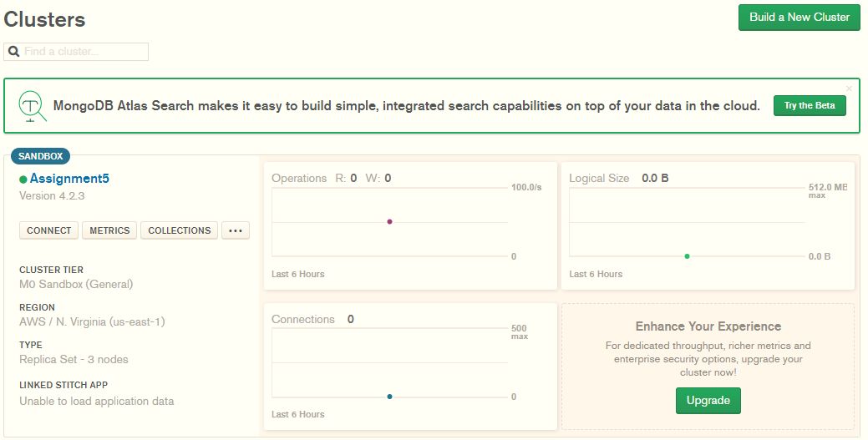
Task: Click AWS / N. Virginia (us-east-1) region text
Action: click(92, 322)
